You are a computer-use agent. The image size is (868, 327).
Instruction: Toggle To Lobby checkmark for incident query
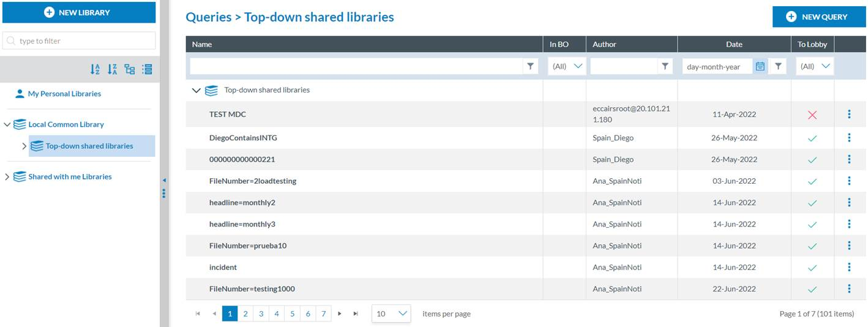(x=812, y=268)
